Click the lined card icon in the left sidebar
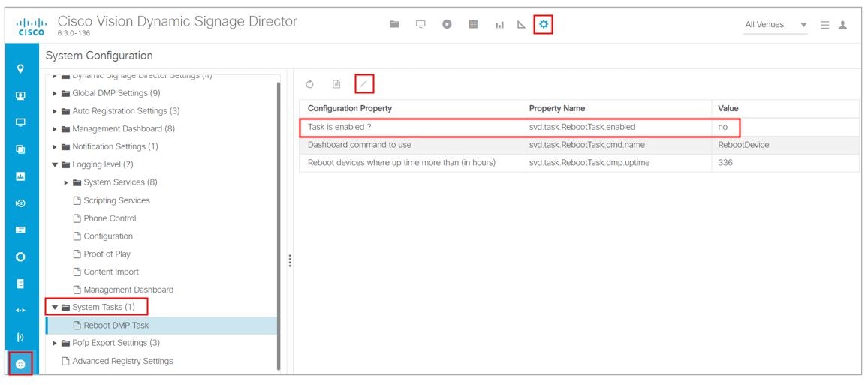 21,230
